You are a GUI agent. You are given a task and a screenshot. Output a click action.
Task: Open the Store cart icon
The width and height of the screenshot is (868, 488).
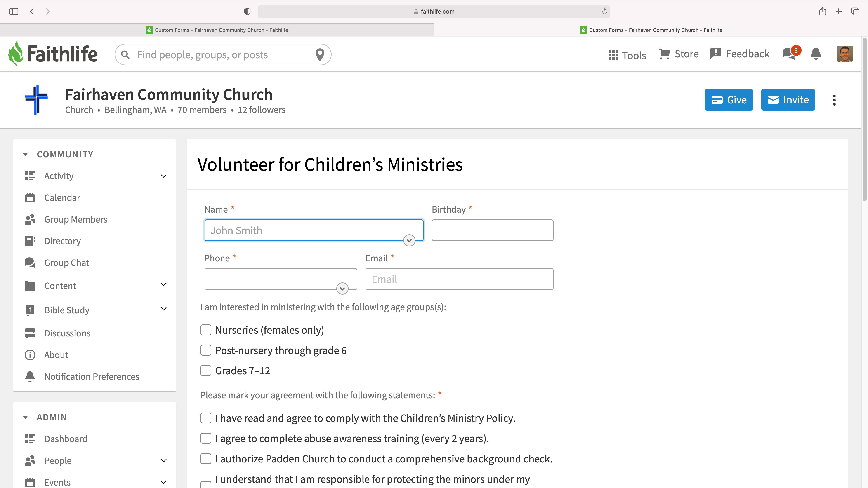[x=665, y=54]
